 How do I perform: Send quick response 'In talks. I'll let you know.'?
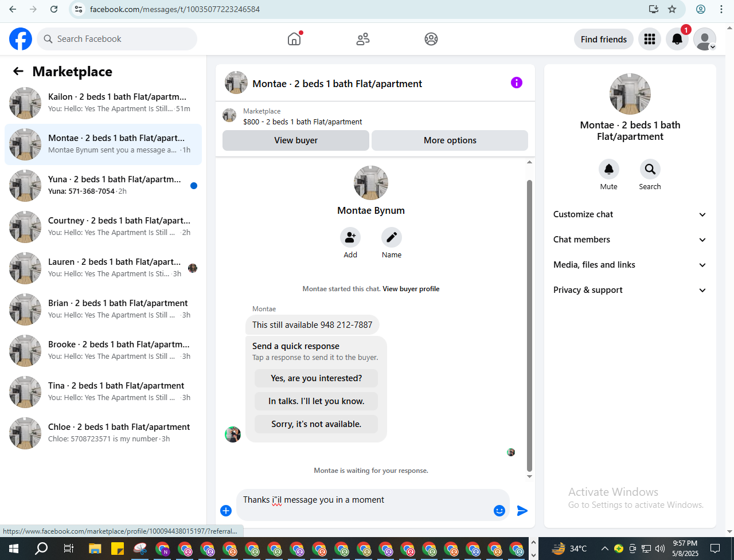tap(316, 401)
